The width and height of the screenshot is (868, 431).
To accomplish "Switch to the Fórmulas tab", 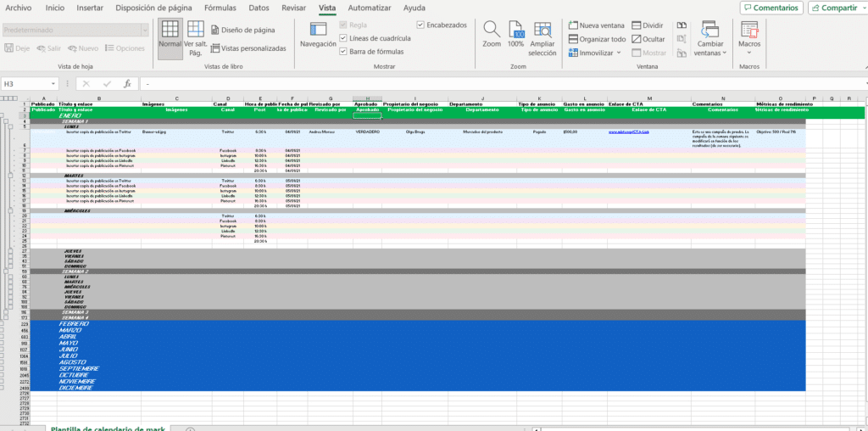I will coord(220,8).
